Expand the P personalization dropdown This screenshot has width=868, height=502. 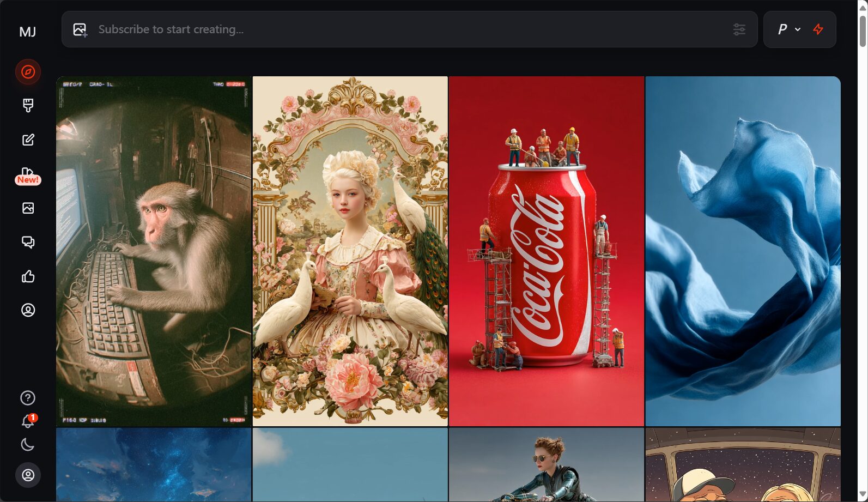coord(788,29)
